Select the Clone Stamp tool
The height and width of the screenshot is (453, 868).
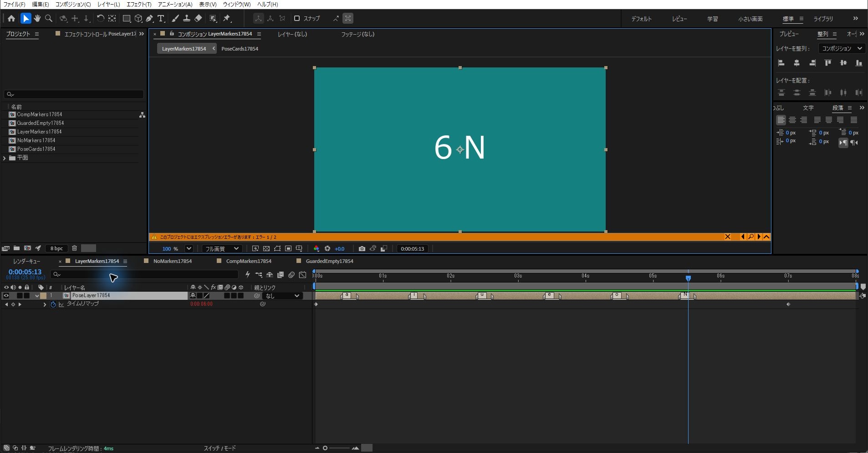point(187,18)
